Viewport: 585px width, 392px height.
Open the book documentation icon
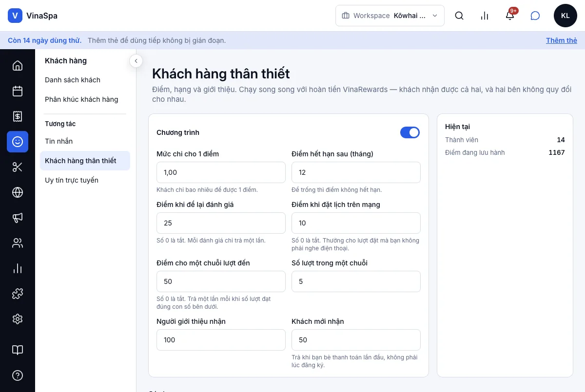coord(18,350)
